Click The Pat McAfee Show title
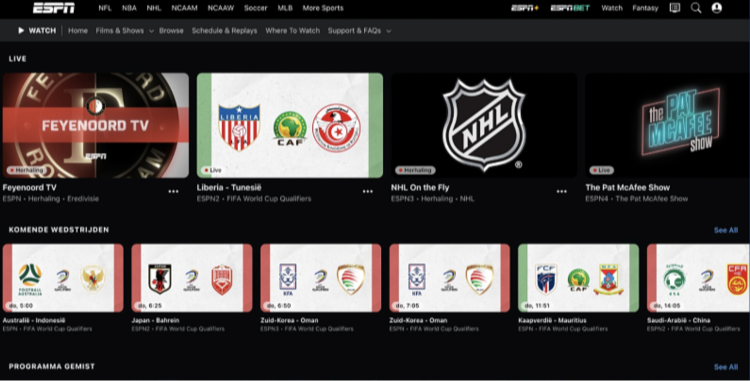 pos(628,187)
